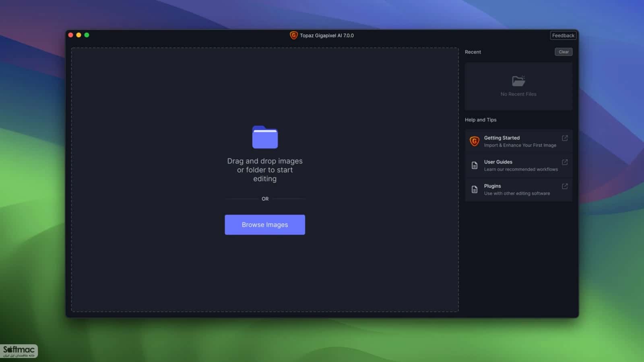
Task: Click 'Import & Enhance Your First Image' text
Action: (x=520, y=145)
